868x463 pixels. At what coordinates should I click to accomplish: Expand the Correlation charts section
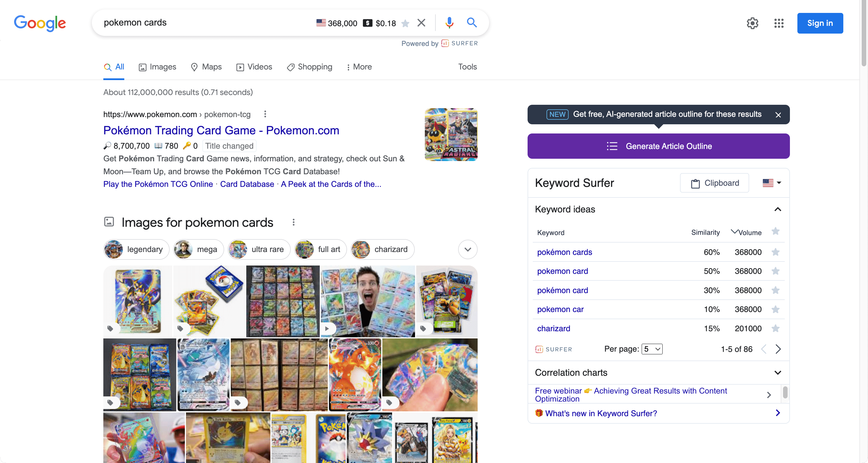[778, 373]
